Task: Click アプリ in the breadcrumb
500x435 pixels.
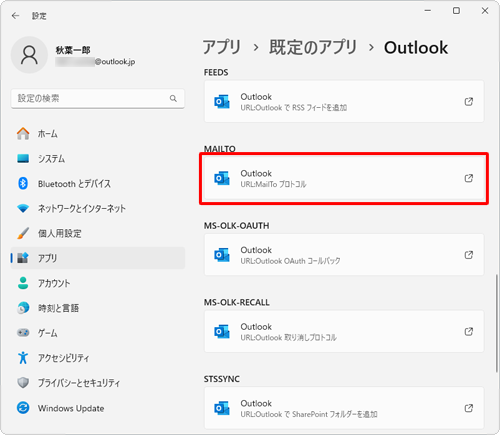Action: point(222,47)
